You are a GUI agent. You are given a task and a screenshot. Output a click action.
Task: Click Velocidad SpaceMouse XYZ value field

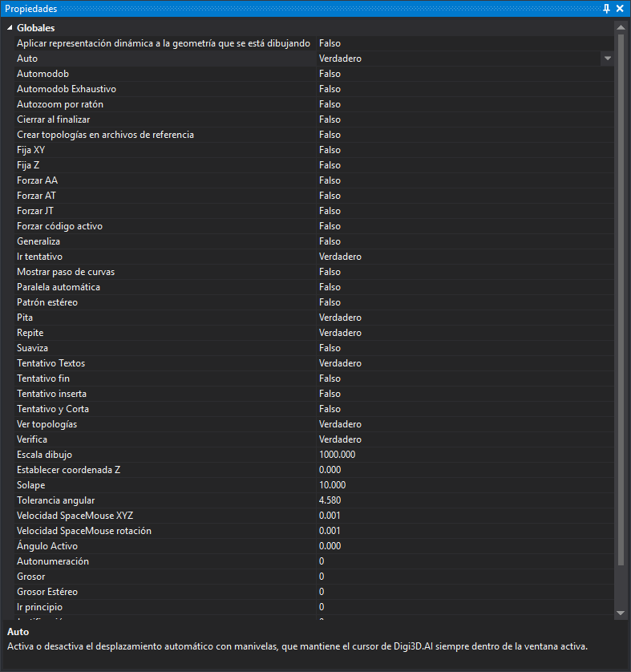(x=465, y=515)
